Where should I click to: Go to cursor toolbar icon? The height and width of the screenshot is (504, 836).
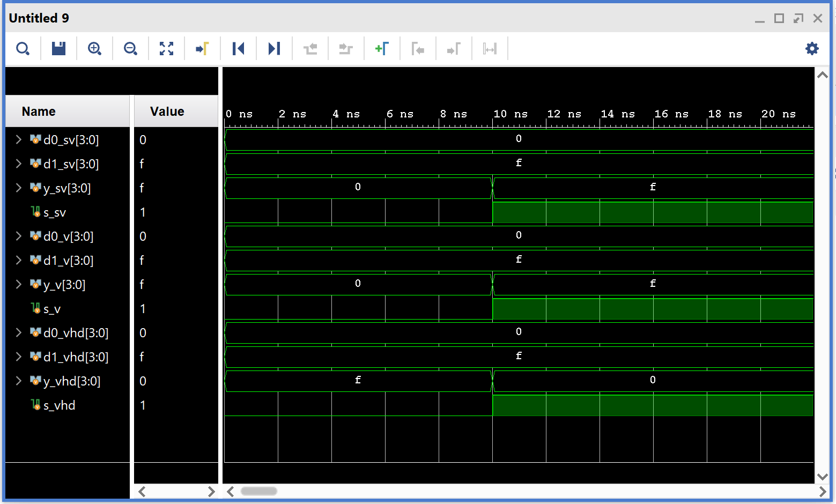[x=202, y=49]
